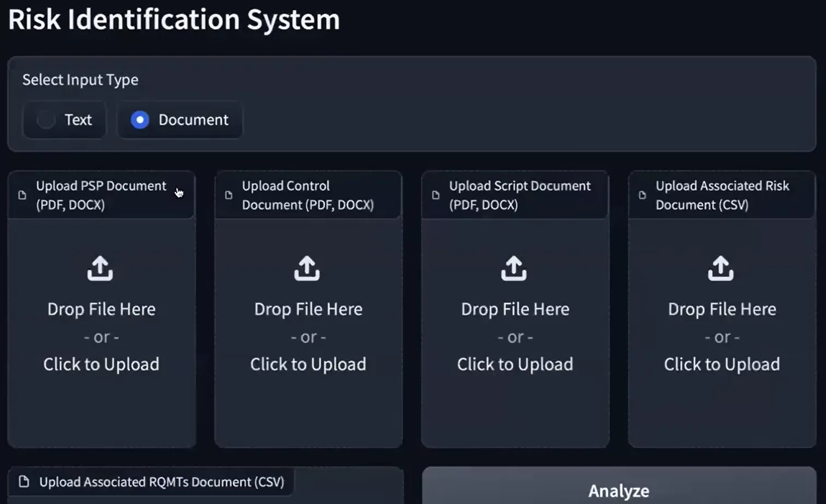Screen dimensions: 826x504
Task: Click 'Click to Upload' in Control Document panel
Action: pos(308,364)
